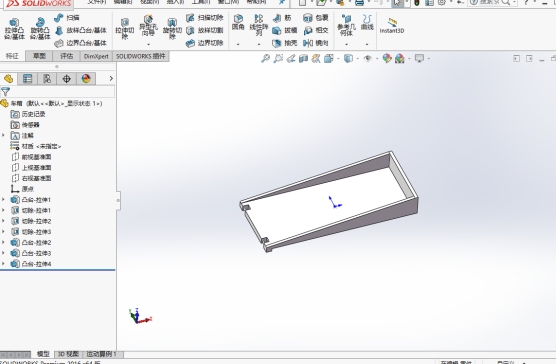
Task: Select Boundary Boss/Base (边界凸台/基体) tool
Action: [x=81, y=43]
